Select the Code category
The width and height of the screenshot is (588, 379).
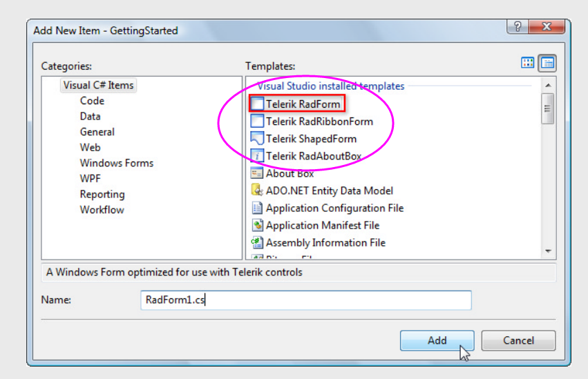(93, 101)
